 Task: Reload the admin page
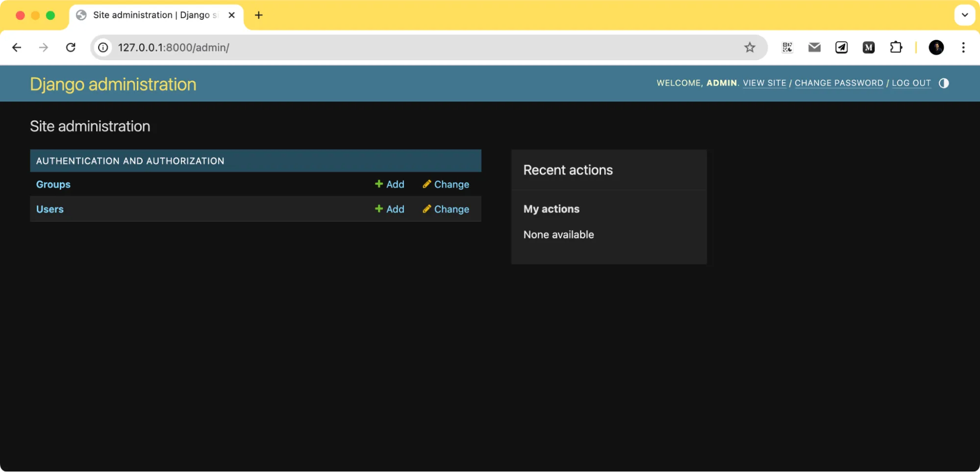tap(71, 47)
